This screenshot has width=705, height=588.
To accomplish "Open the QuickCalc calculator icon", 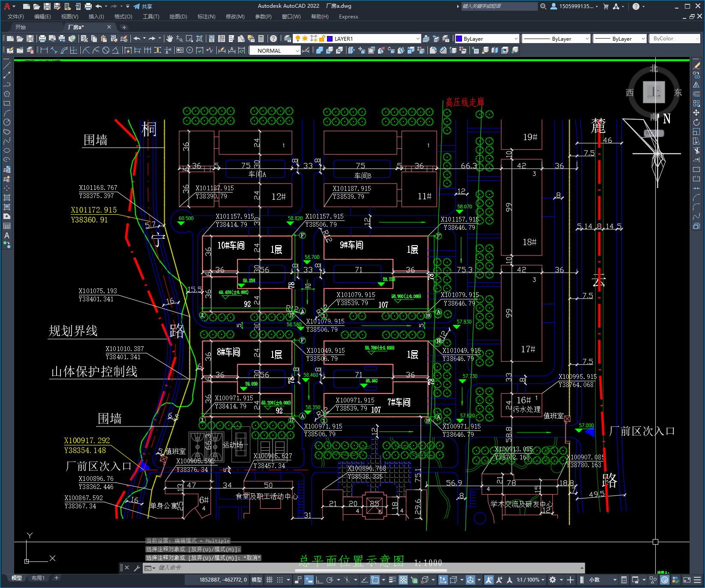I will click(x=261, y=39).
